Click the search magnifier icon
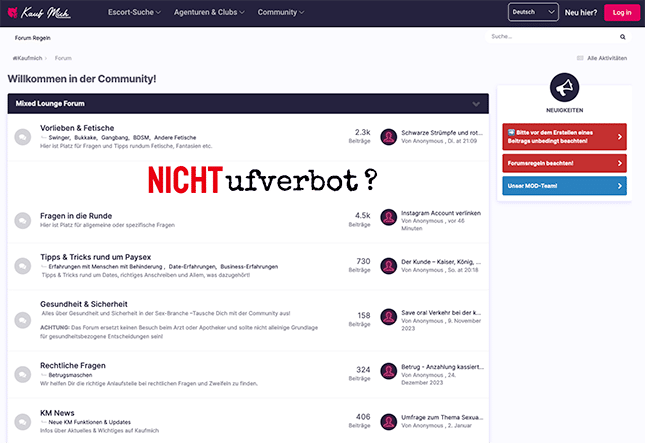Viewport: 645px width, 443px height. click(x=623, y=37)
